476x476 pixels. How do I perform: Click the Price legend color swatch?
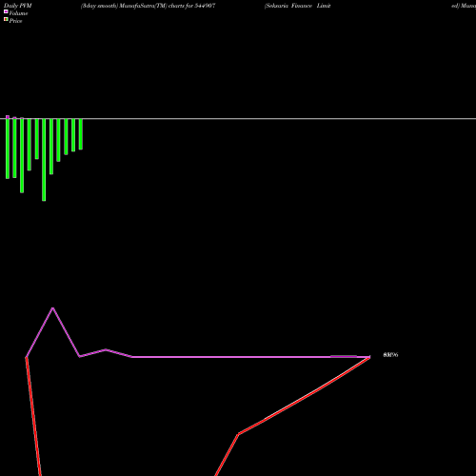pos(6,19)
